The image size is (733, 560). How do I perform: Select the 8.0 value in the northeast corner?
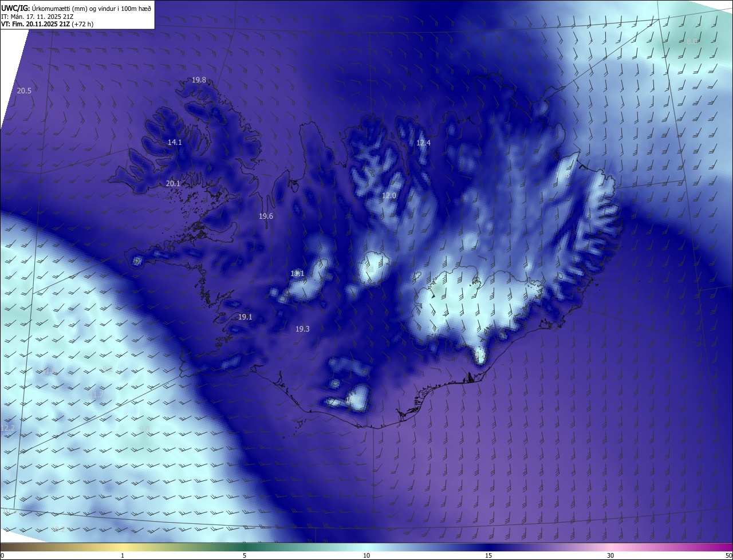pyautogui.click(x=692, y=41)
